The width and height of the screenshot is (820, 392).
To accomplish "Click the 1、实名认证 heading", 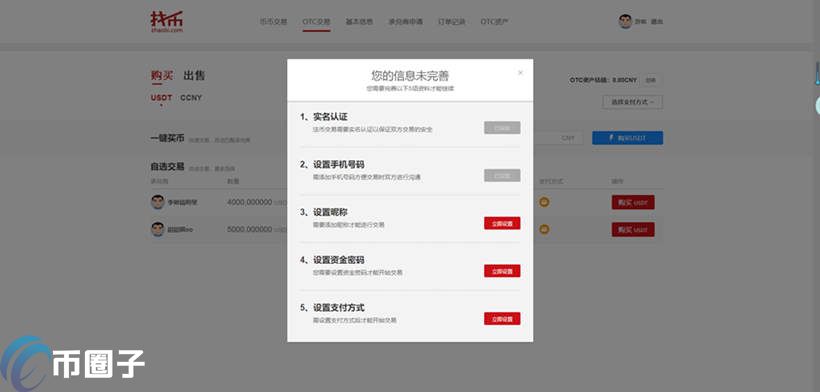I will (324, 117).
